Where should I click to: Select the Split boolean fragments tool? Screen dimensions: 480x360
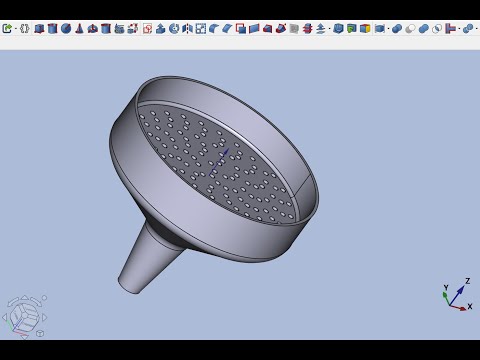coord(468,29)
